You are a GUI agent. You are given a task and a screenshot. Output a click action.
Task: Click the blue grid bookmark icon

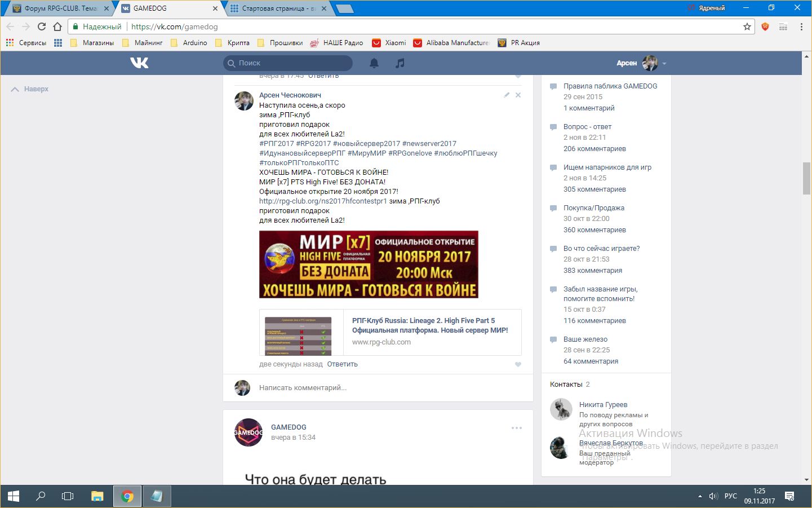(58, 43)
